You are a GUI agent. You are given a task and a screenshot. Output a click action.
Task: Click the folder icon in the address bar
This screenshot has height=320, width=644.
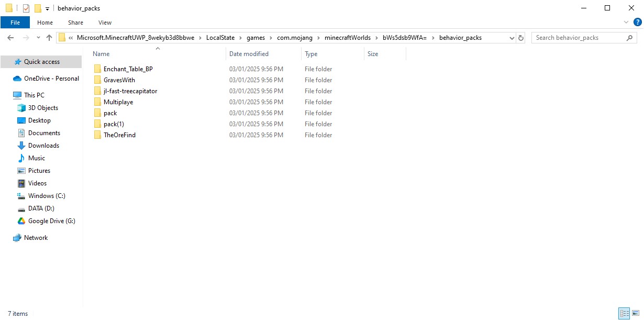(x=62, y=37)
